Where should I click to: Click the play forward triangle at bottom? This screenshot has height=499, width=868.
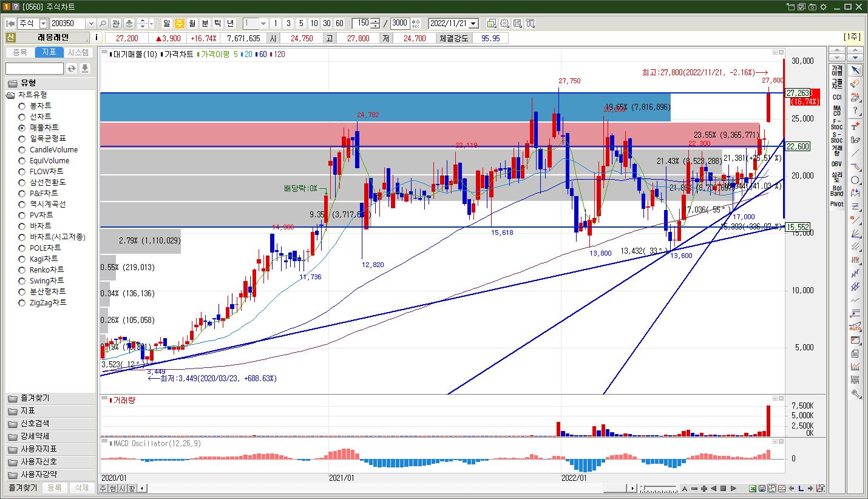click(x=733, y=488)
